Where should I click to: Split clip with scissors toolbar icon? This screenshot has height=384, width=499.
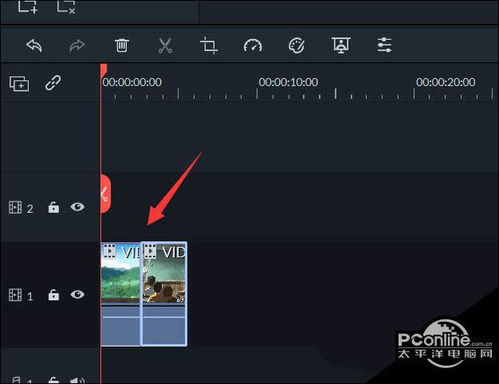pyautogui.click(x=165, y=46)
